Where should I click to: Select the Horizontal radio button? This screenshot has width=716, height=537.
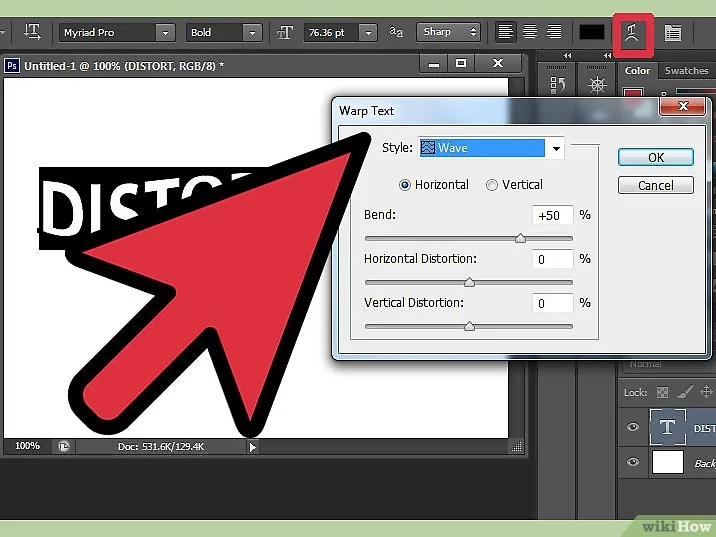point(405,185)
